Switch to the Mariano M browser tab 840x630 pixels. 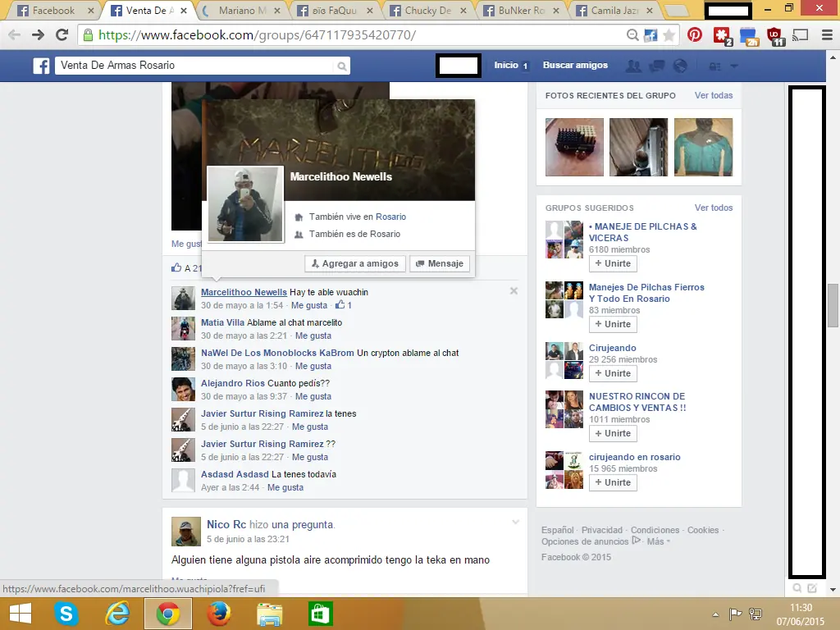(x=242, y=10)
